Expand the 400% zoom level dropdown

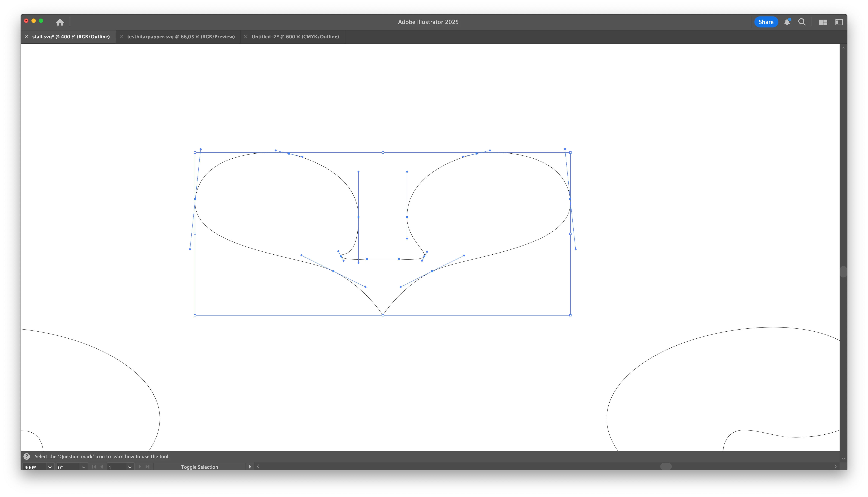pos(50,467)
